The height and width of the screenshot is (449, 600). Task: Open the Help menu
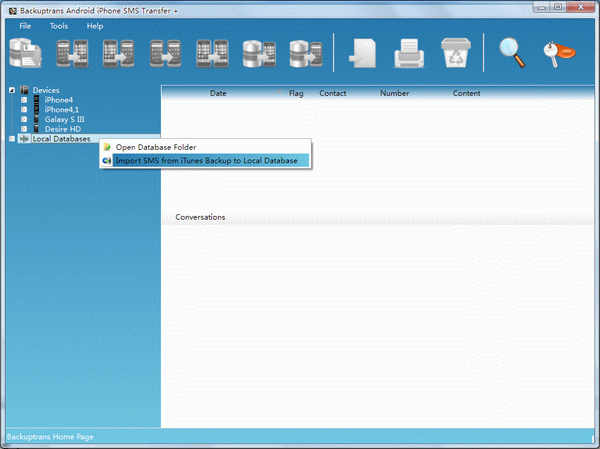[95, 26]
